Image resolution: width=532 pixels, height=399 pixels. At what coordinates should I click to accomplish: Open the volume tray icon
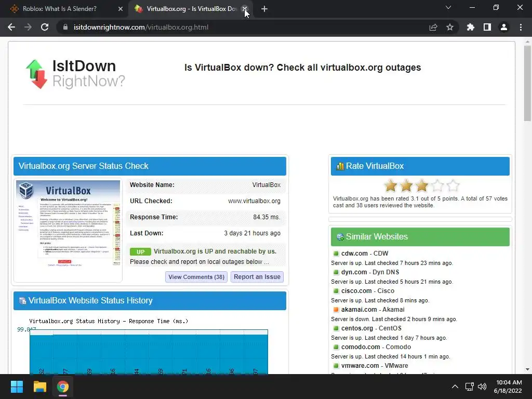(x=482, y=387)
